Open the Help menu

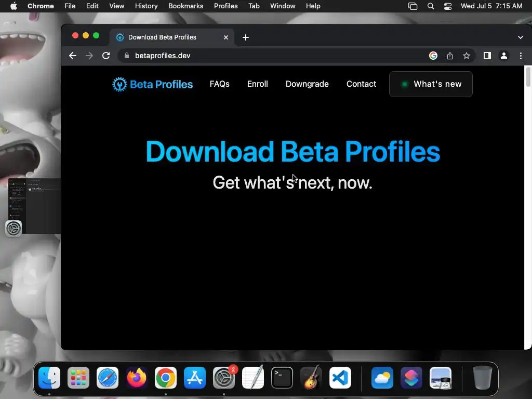click(x=313, y=6)
